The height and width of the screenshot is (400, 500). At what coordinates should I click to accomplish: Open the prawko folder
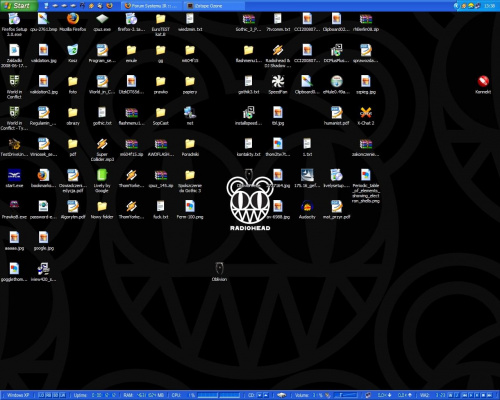(161, 85)
